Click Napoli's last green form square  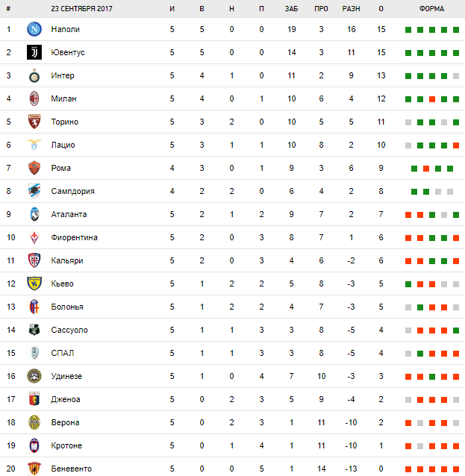point(455,30)
